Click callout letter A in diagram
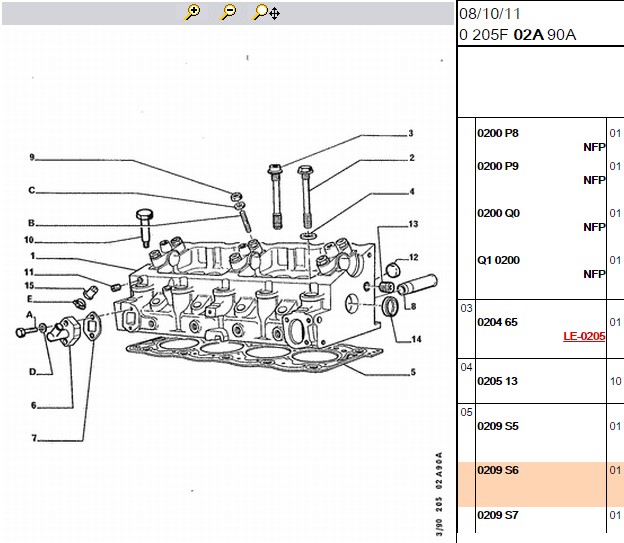Screen dimensions: 624x543 point(29,314)
